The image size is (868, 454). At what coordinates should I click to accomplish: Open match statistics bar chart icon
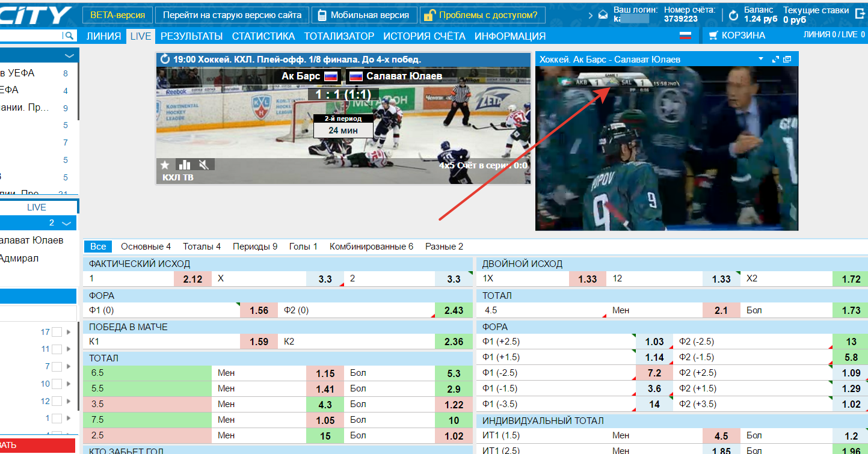point(184,165)
